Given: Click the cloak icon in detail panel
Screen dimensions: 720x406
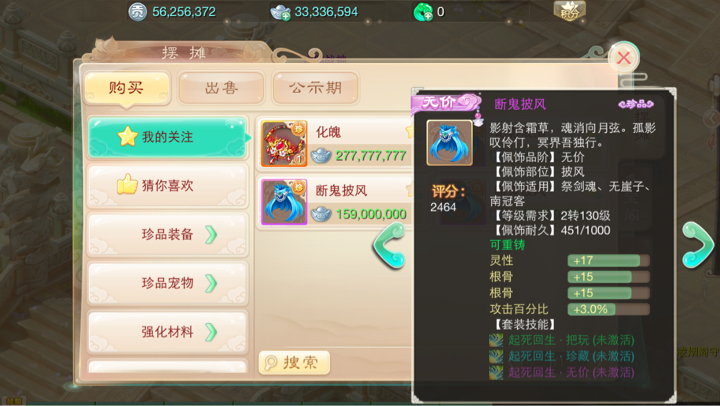Looking at the screenshot, I should click(x=450, y=143).
